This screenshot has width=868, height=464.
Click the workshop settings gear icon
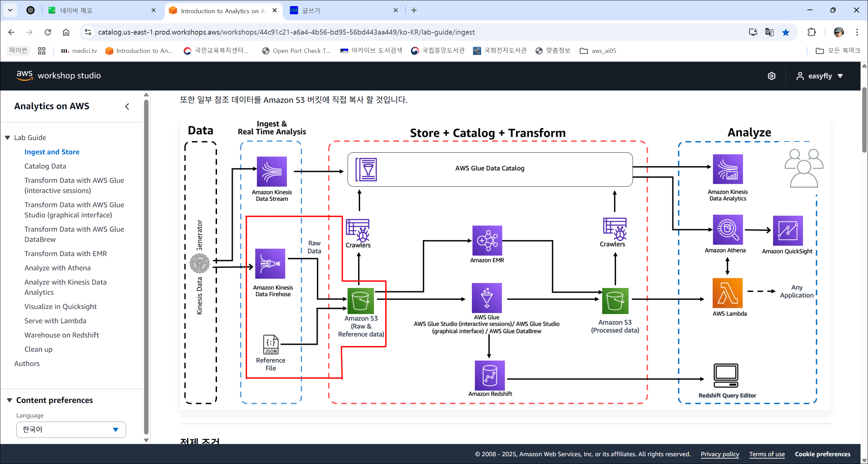point(771,76)
